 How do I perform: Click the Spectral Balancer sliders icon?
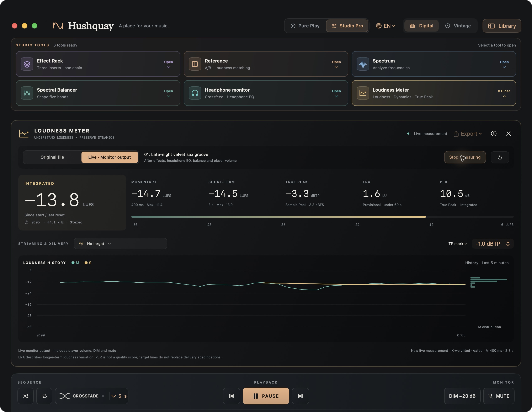point(27,93)
